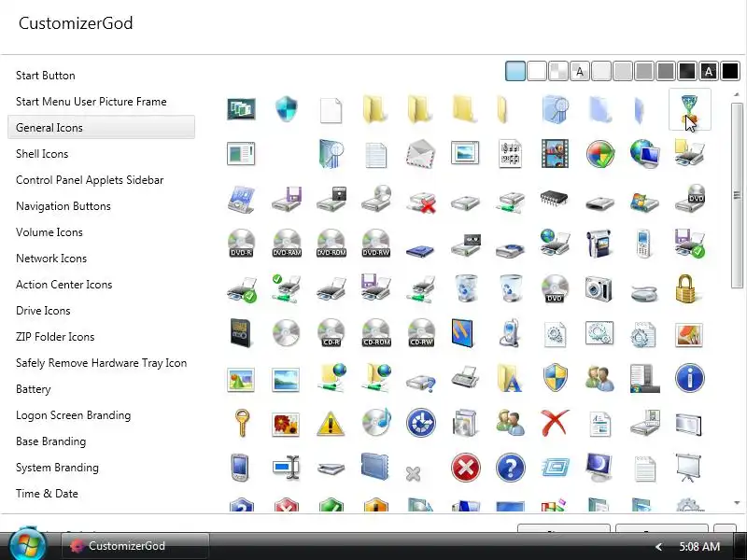Select the empty recycle bin icon
747x560 pixels.
coord(510,288)
